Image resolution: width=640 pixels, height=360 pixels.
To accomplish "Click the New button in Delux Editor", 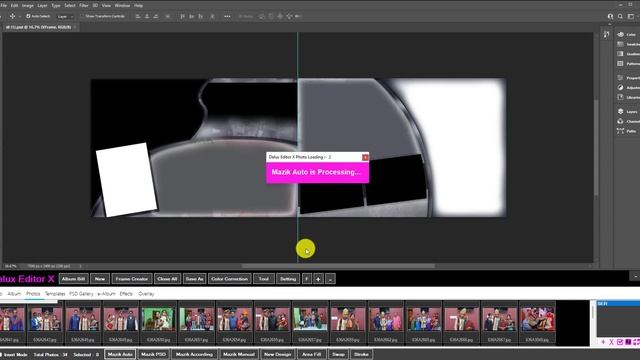I will tap(100, 279).
